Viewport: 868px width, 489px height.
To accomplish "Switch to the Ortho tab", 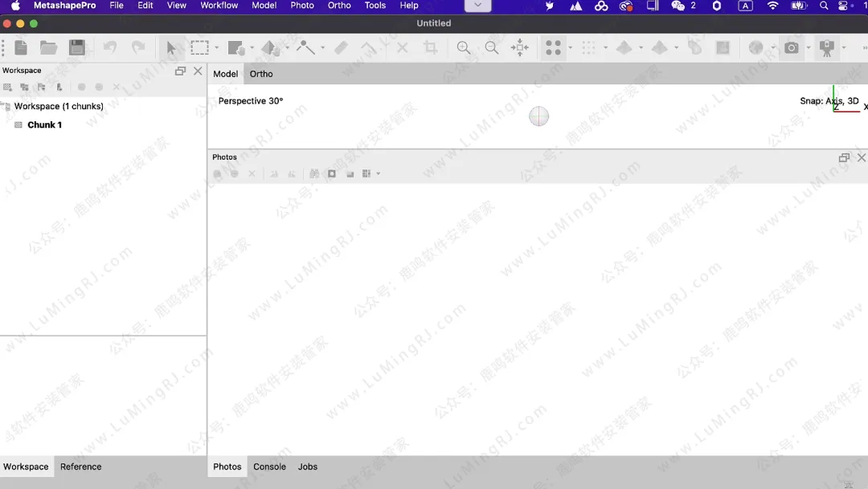I will (x=261, y=74).
